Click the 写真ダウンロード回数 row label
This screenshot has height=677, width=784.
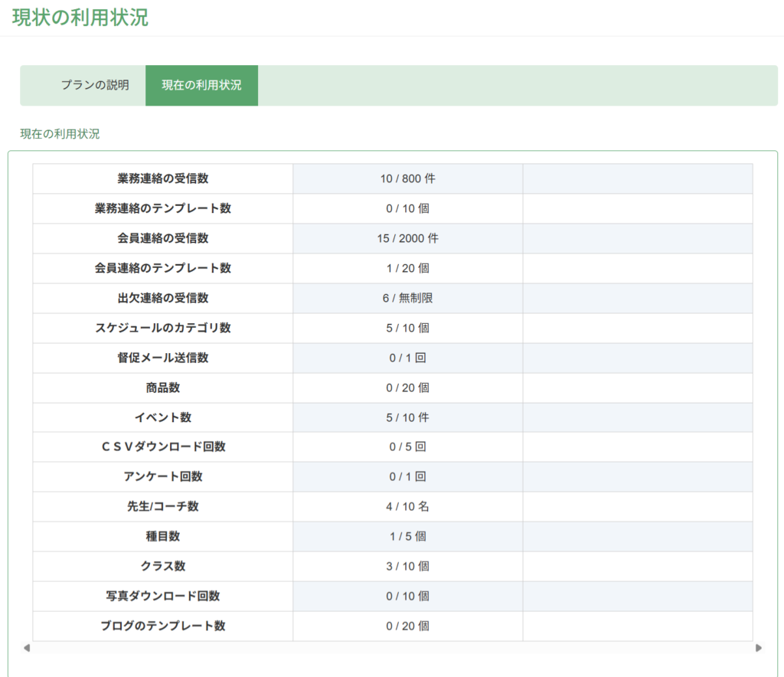pyautogui.click(x=163, y=596)
